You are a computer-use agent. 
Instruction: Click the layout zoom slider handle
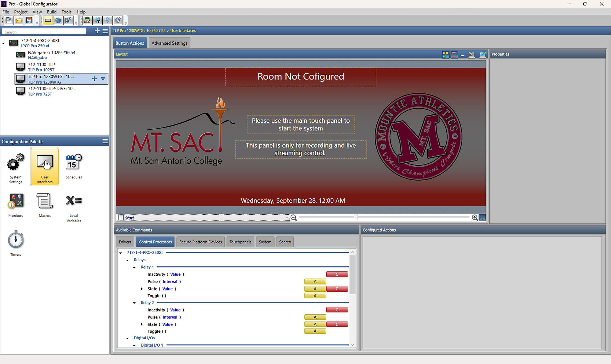[x=356, y=217]
